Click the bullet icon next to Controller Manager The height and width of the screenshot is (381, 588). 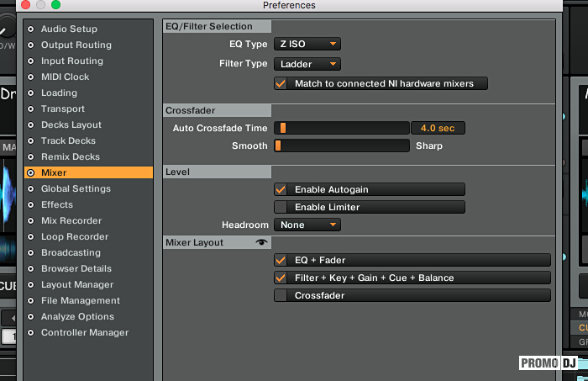[32, 333]
